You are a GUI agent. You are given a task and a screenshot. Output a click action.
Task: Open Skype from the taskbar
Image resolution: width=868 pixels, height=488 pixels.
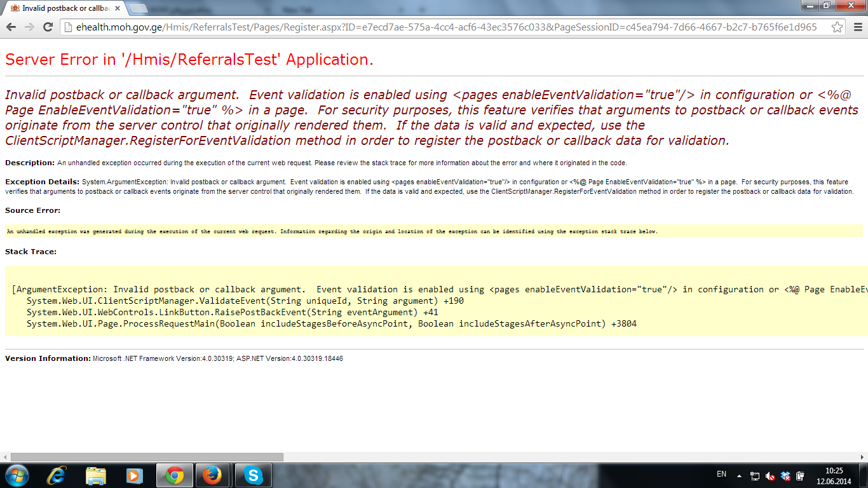coord(253,475)
